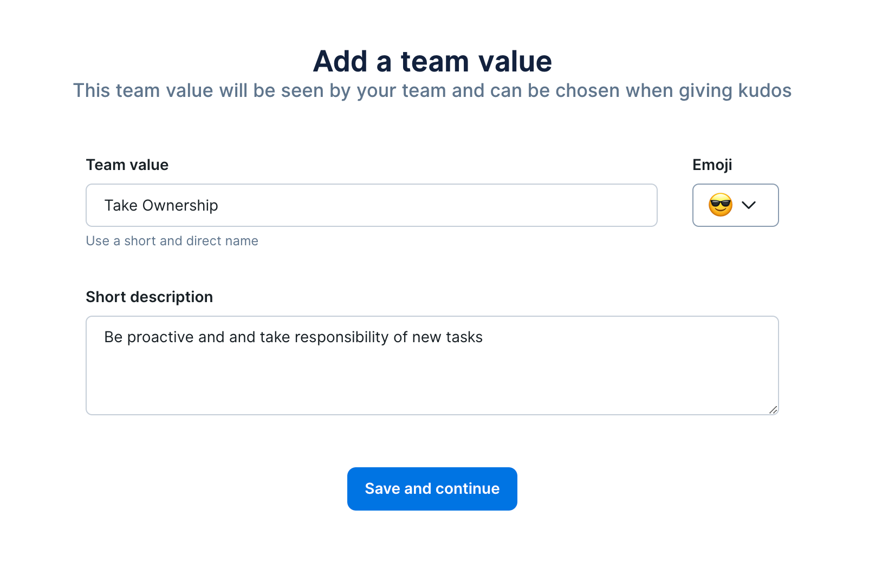The image size is (895, 588).
Task: Expand the emoji dropdown chevron
Action: click(x=749, y=205)
